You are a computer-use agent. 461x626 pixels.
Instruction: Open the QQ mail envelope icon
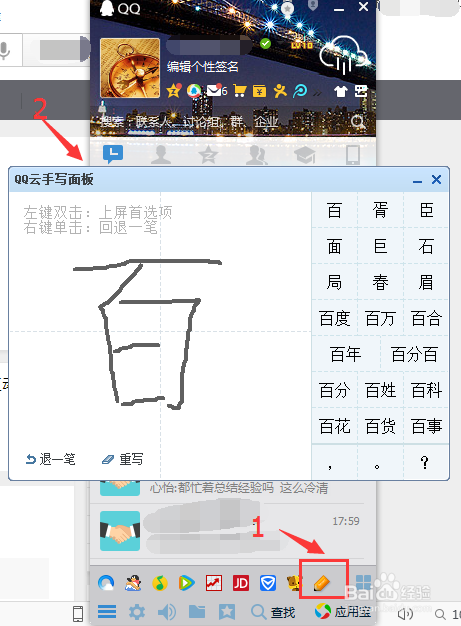pos(216,91)
